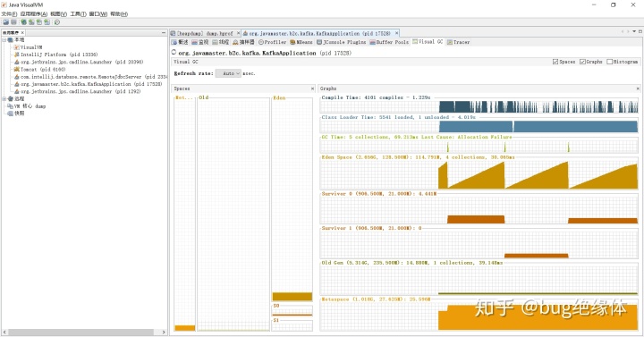The height and width of the screenshot is (337, 644).
Task: Close the Spaces panel
Action: (312, 88)
